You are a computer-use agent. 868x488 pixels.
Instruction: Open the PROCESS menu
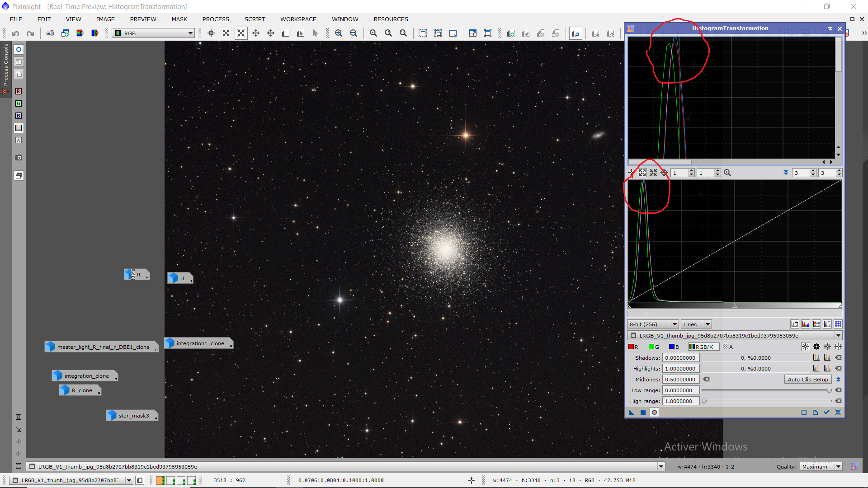[x=216, y=19]
